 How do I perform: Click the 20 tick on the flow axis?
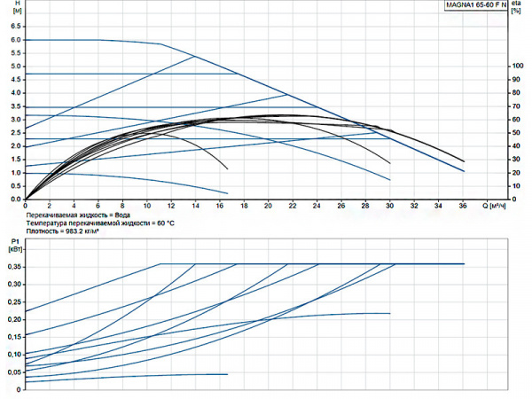(x=269, y=205)
